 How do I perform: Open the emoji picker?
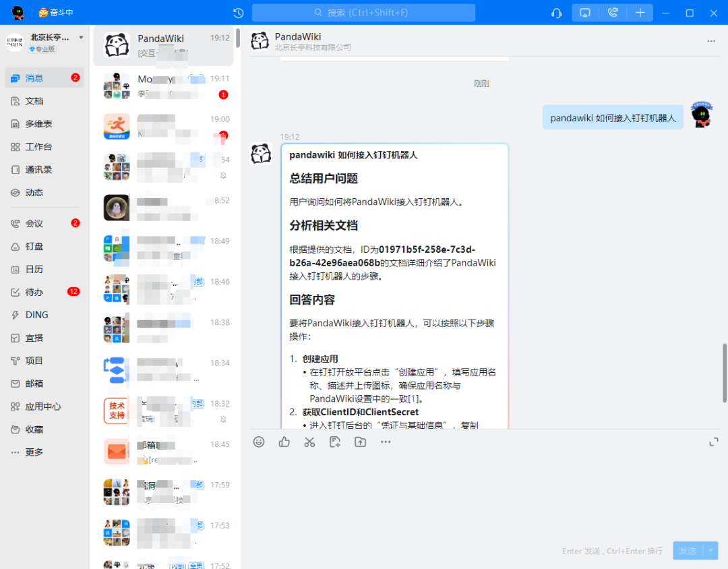[x=259, y=442]
